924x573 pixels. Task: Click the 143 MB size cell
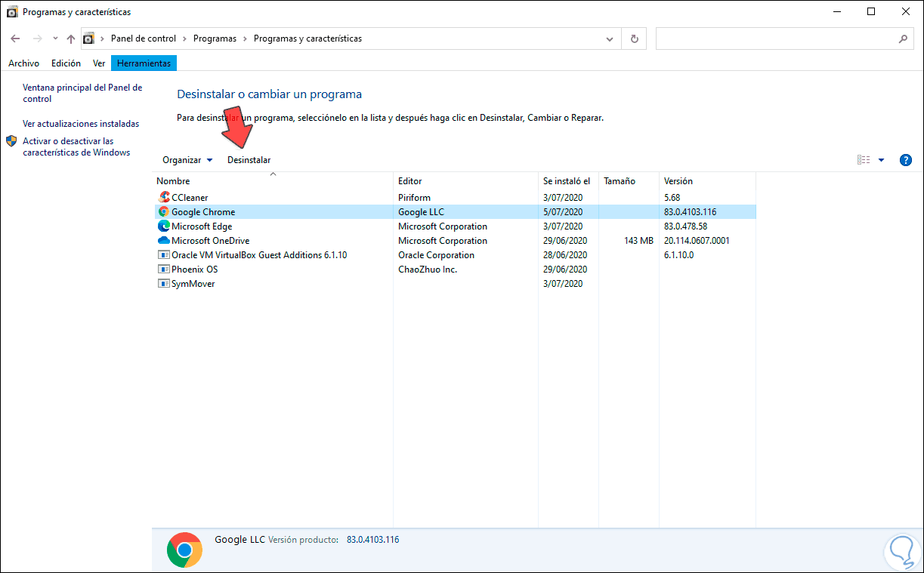click(x=638, y=241)
